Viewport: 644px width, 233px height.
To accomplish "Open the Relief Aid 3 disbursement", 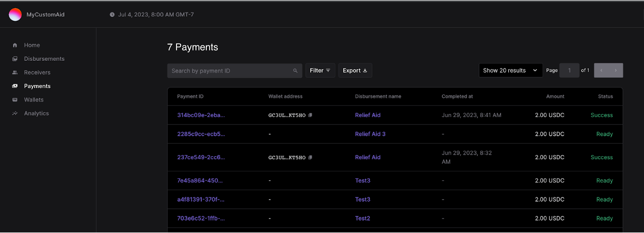I will [370, 134].
